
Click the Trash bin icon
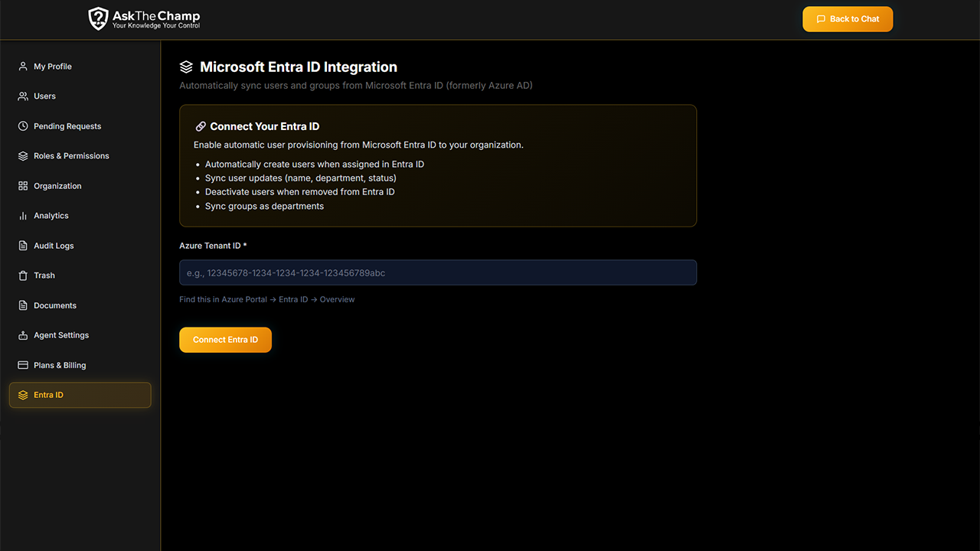(x=23, y=275)
